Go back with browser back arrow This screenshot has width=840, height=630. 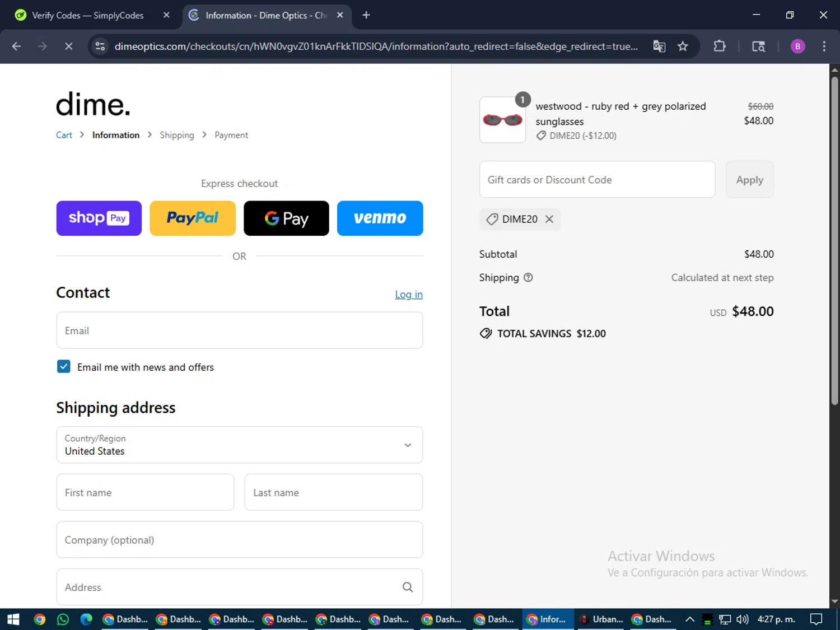tap(16, 46)
